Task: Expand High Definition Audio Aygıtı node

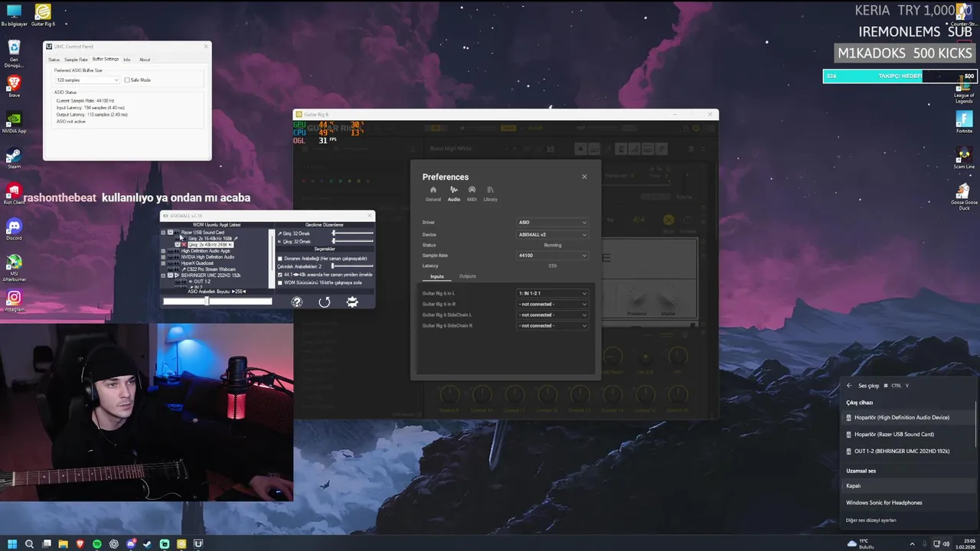Action: (163, 251)
